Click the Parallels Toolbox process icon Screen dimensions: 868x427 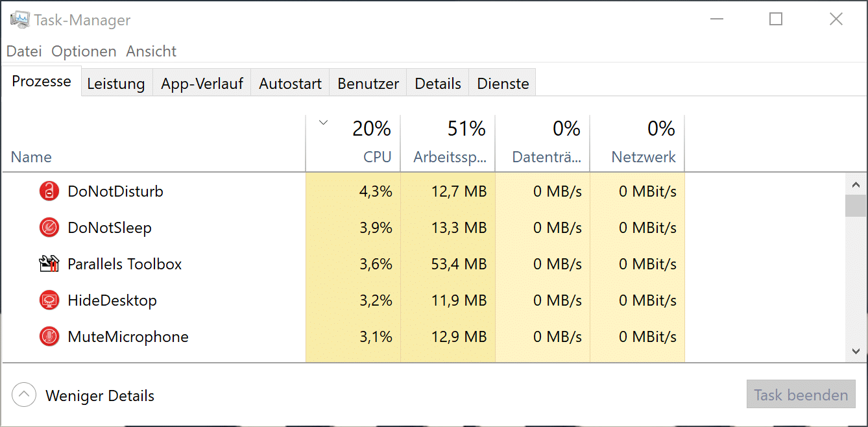tap(49, 264)
